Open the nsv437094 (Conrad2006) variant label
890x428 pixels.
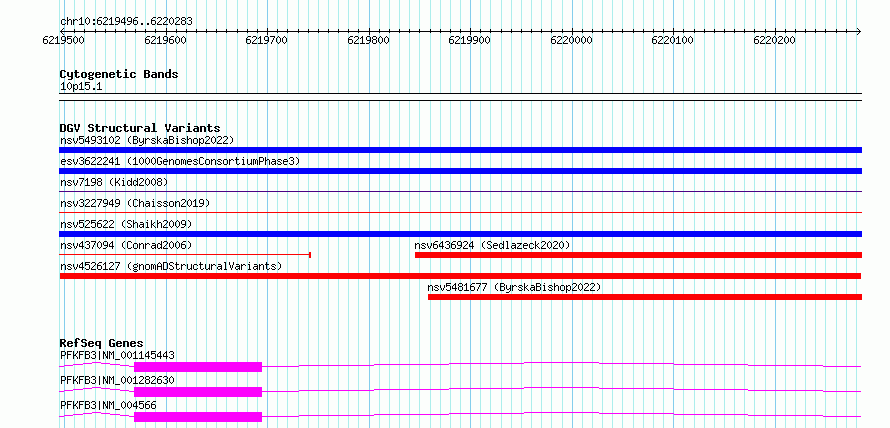[x=126, y=245]
